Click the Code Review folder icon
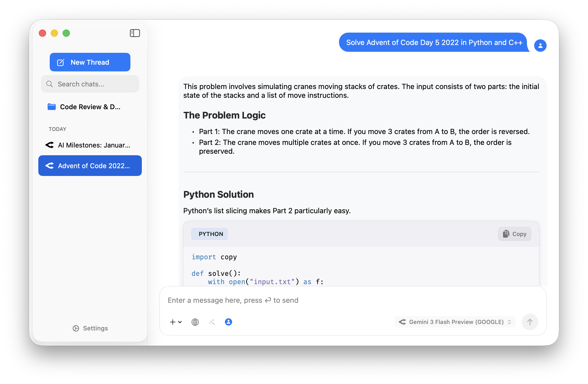This screenshot has width=588, height=384. [52, 107]
